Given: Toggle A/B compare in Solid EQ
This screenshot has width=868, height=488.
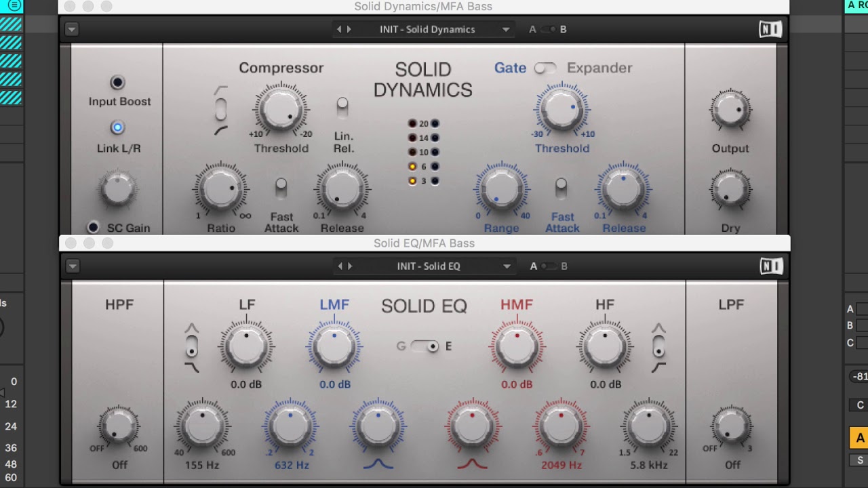Looking at the screenshot, I should [x=549, y=266].
